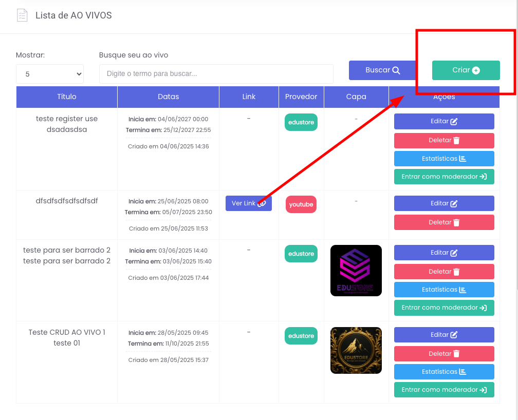The width and height of the screenshot is (518, 420).
Task: Click the list document icon beside page title
Action: click(x=22, y=15)
